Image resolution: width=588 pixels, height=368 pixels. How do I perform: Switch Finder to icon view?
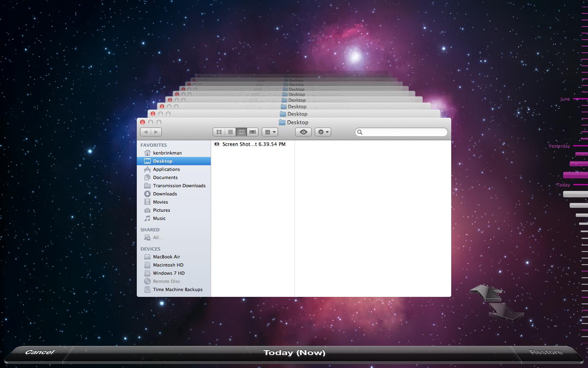click(x=219, y=132)
